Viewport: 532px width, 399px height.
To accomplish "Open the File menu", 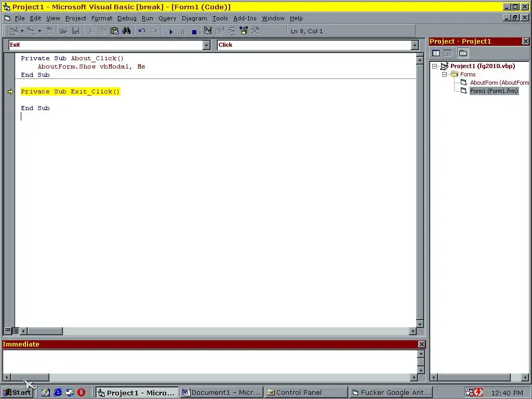I will click(20, 18).
